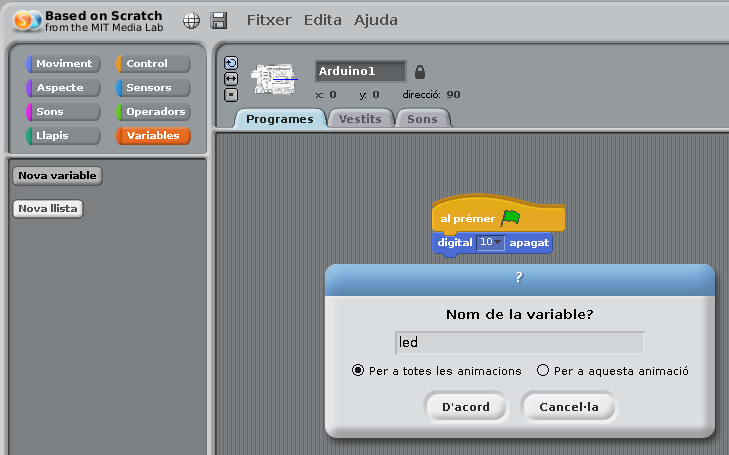This screenshot has height=455, width=729.
Task: Switch to the Sons tab
Action: tap(422, 119)
